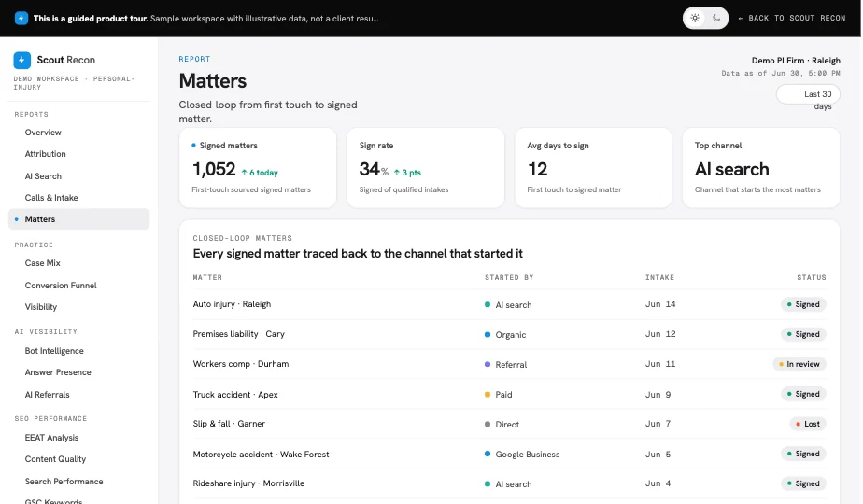Click the Signed matters card
Viewport: 863px width, 504px height.
(x=258, y=168)
